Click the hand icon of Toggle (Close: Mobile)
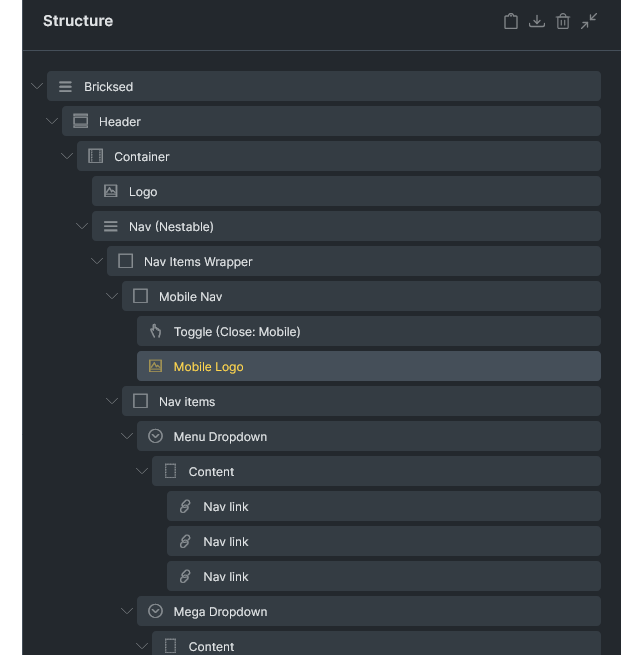 coord(155,331)
